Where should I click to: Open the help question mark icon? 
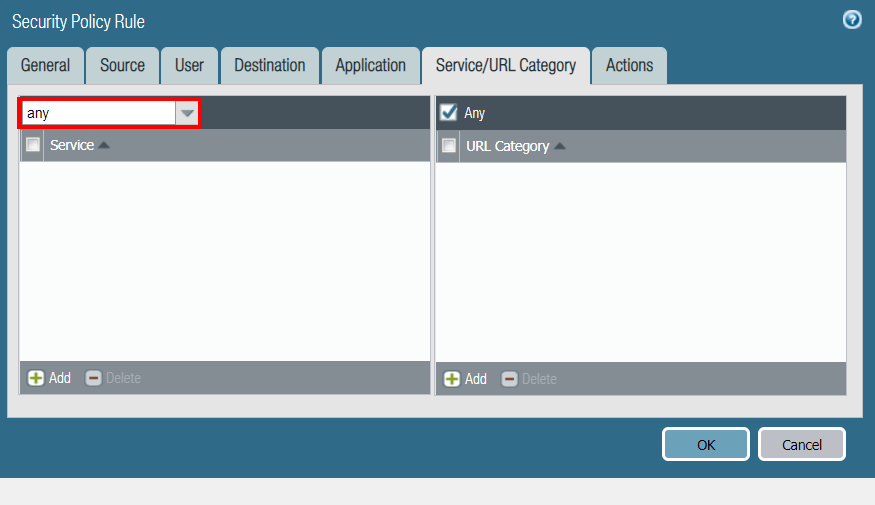852,20
